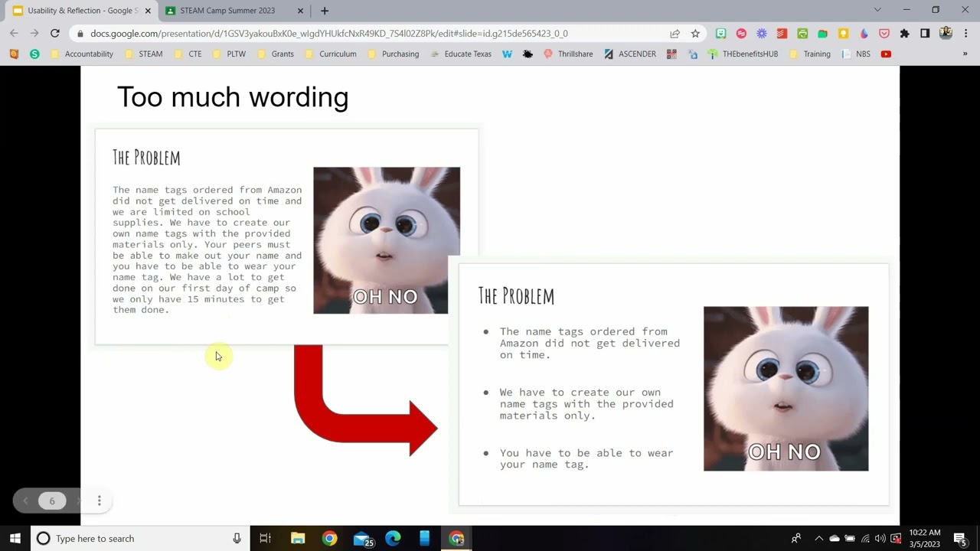The image size is (980, 551).
Task: Share this page using the share icon
Action: coord(675,34)
